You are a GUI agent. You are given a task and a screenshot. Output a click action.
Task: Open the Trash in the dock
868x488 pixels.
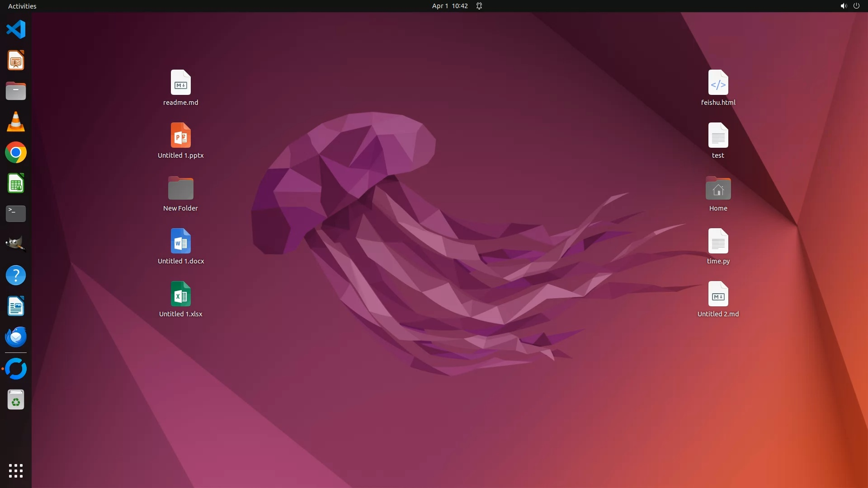(16, 400)
